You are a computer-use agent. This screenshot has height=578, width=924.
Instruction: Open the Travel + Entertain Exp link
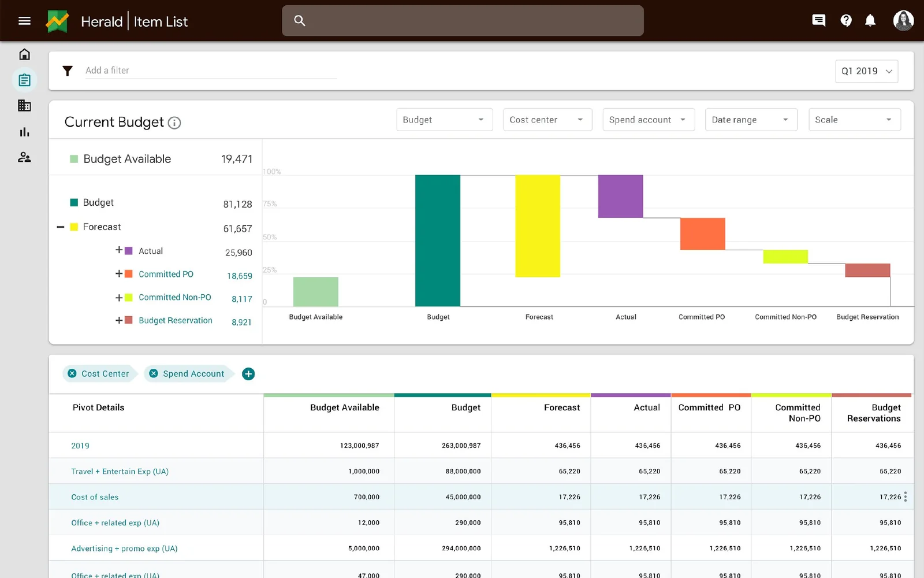120,472
